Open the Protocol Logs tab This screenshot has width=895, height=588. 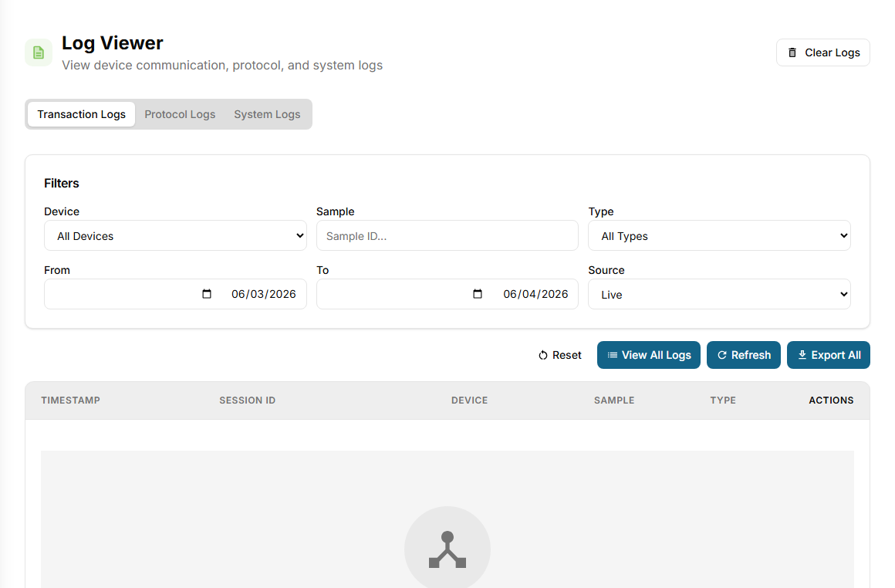pos(180,114)
